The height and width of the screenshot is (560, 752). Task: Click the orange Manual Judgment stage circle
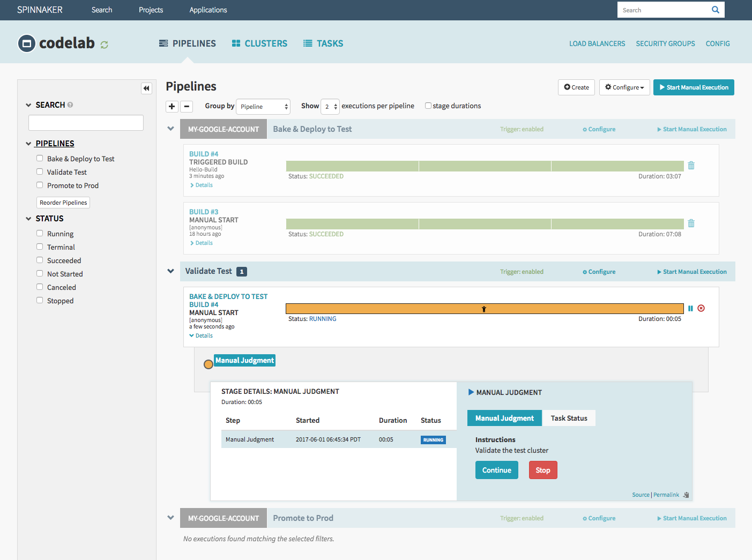209,364
